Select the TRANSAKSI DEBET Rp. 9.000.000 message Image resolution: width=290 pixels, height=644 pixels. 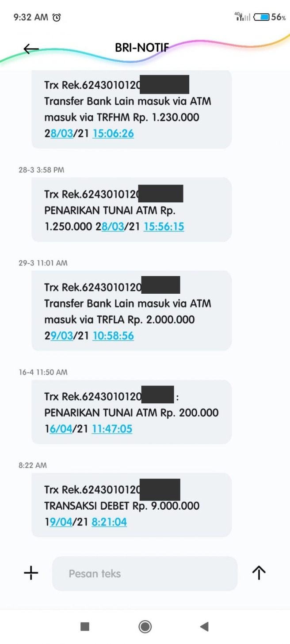(x=132, y=505)
